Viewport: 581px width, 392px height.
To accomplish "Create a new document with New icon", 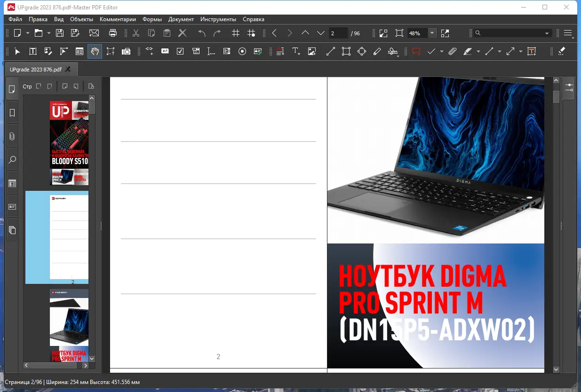I will tap(17, 33).
